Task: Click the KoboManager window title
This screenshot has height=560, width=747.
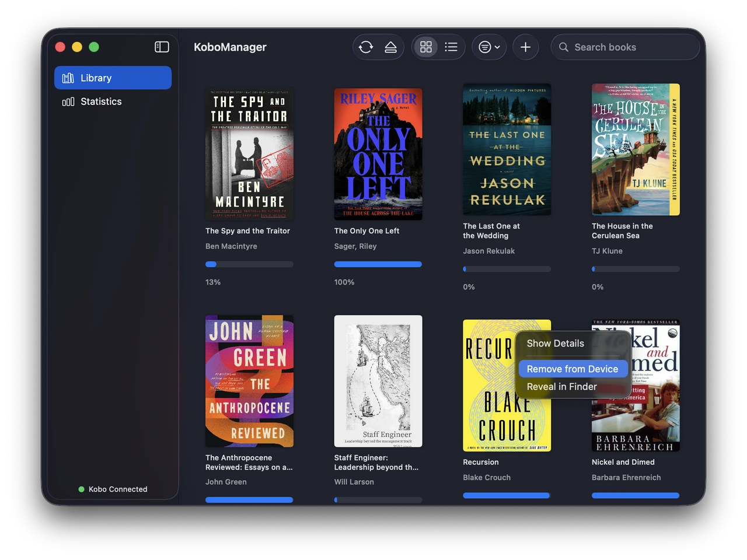Action: [x=230, y=47]
